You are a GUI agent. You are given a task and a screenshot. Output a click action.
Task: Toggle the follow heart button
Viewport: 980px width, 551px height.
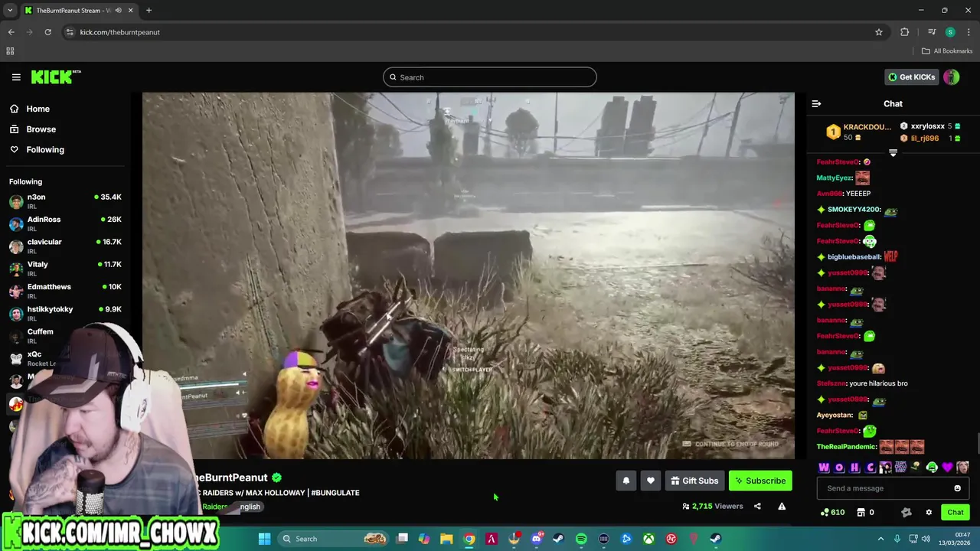click(650, 481)
